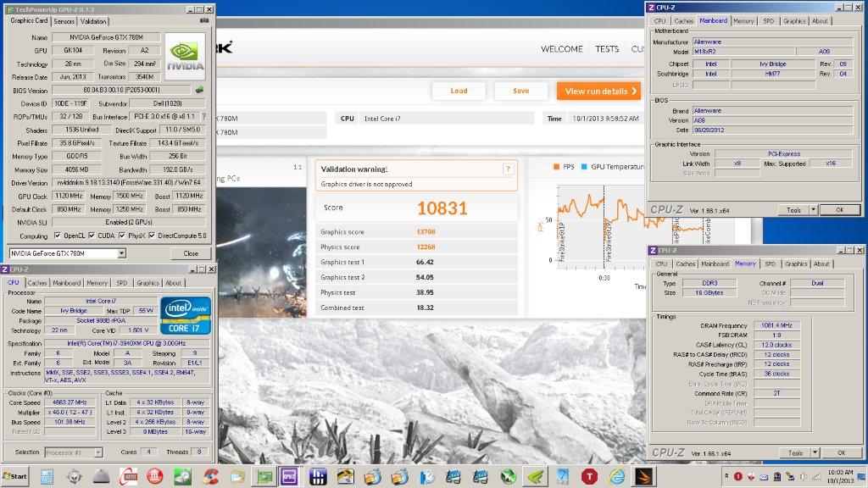Screen dimensions: 868x488
Task: Launch the Alienware head icon in taskbar
Action: click(x=75, y=476)
